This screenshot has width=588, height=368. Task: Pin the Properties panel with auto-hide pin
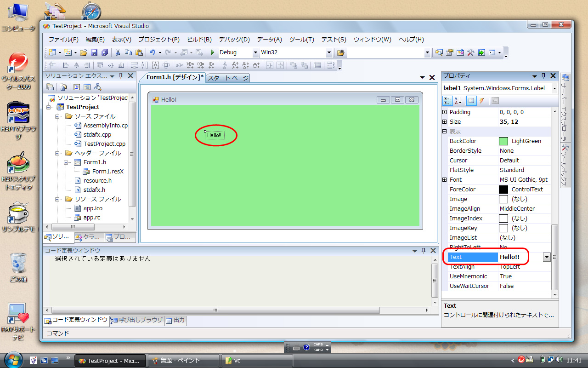tap(543, 76)
